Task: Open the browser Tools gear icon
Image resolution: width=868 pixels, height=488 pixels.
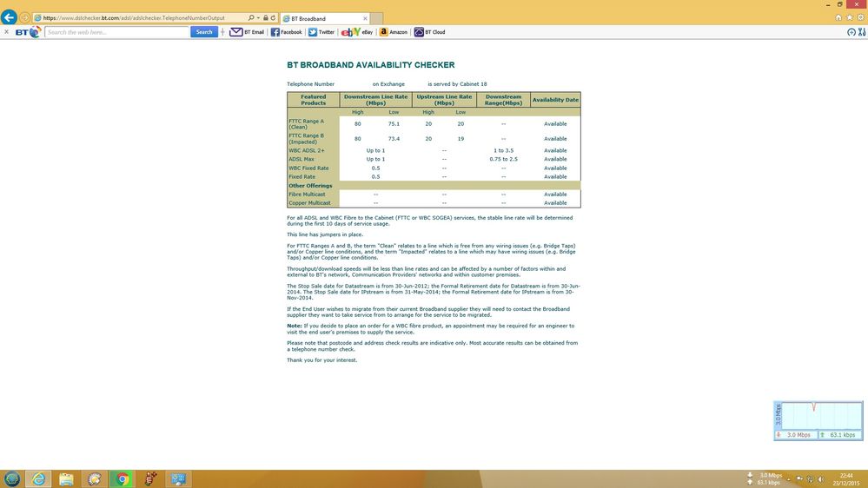Action: click(861, 17)
